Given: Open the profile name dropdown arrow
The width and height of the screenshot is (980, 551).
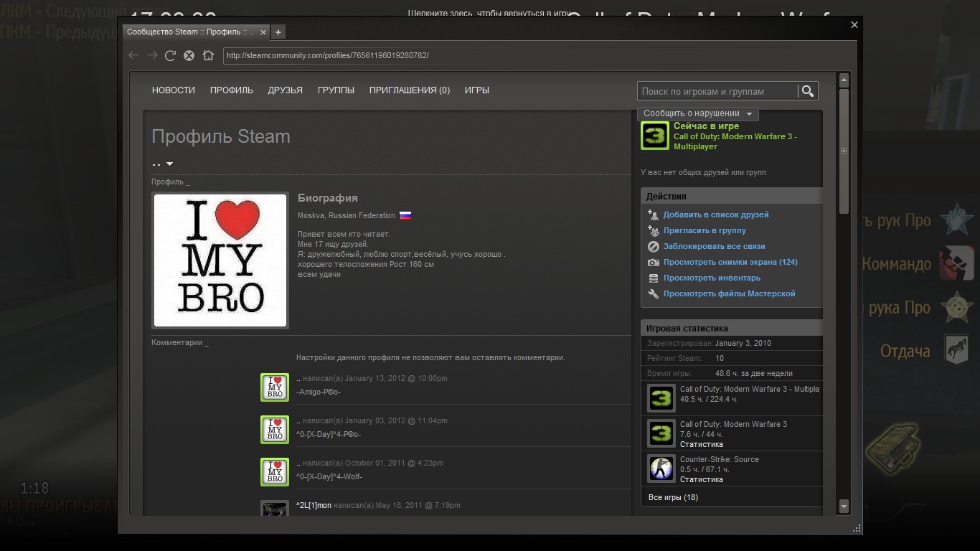Looking at the screenshot, I should point(169,164).
